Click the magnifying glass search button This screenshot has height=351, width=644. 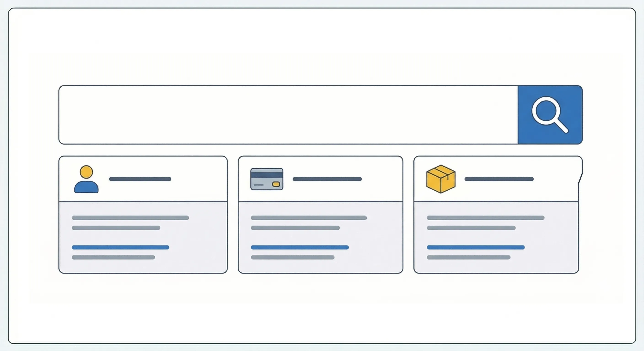pyautogui.click(x=550, y=115)
